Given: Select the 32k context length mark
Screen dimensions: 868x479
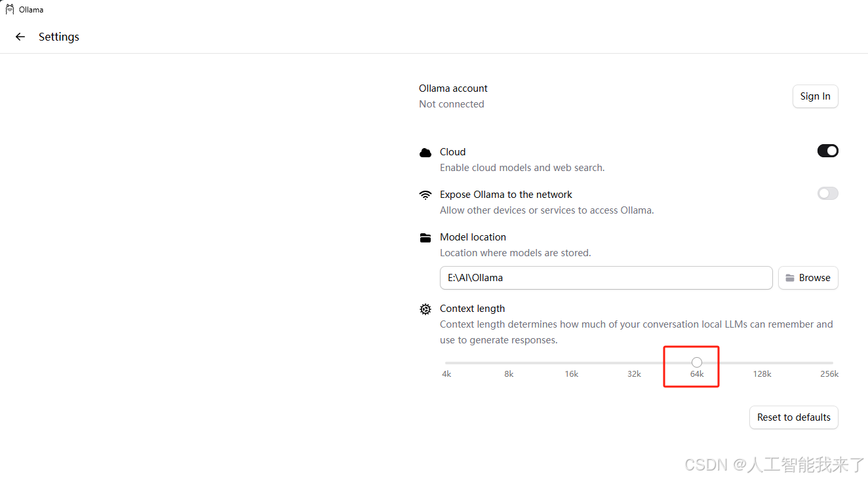Looking at the screenshot, I should (x=634, y=362).
